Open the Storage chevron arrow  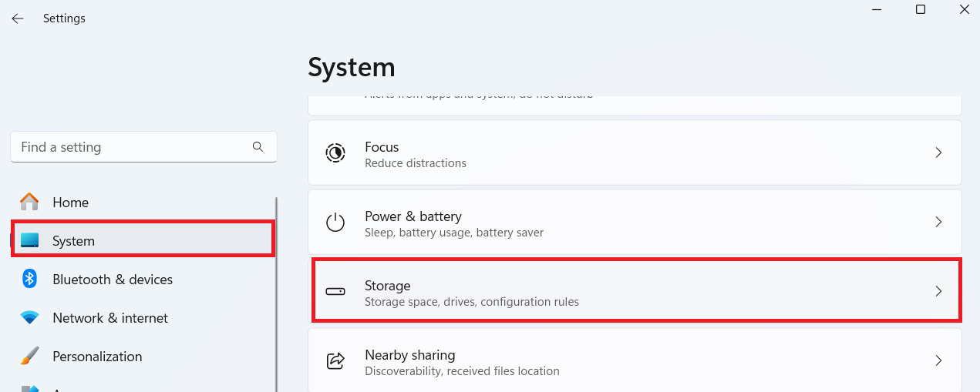click(938, 291)
